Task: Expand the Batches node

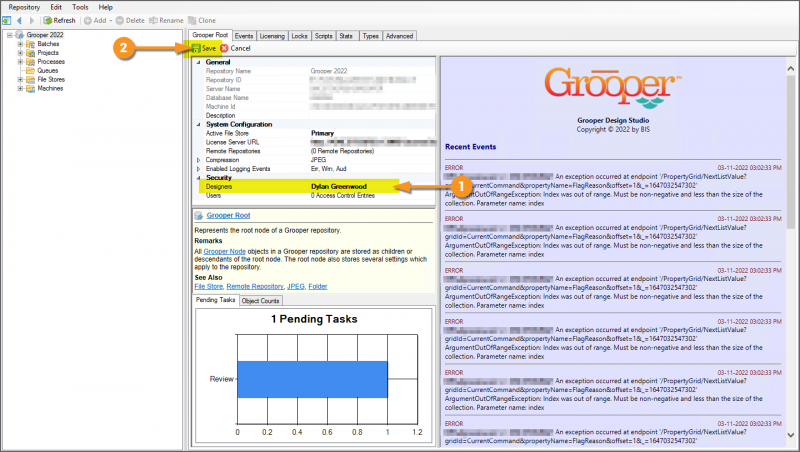Action: tap(20, 44)
